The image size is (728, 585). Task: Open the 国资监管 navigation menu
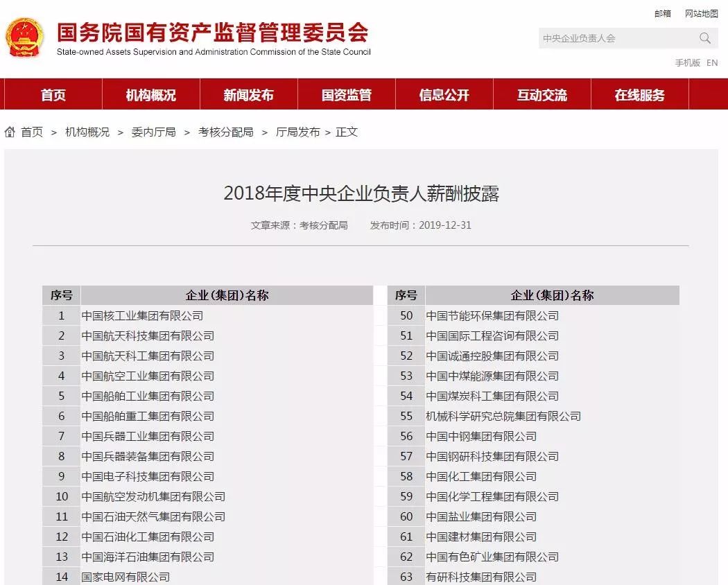coord(345,95)
